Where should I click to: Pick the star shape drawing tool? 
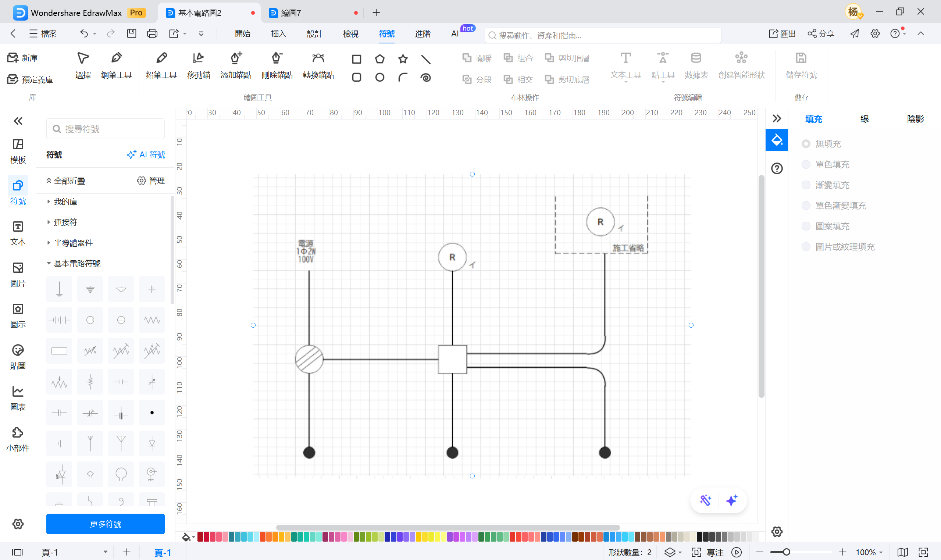tap(403, 59)
